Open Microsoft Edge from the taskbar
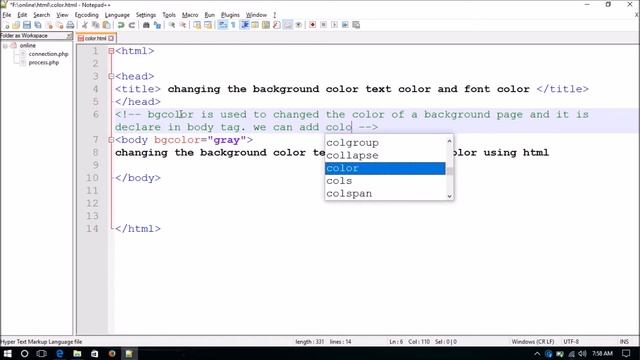Screen dimensions: 640x360 click(60, 353)
